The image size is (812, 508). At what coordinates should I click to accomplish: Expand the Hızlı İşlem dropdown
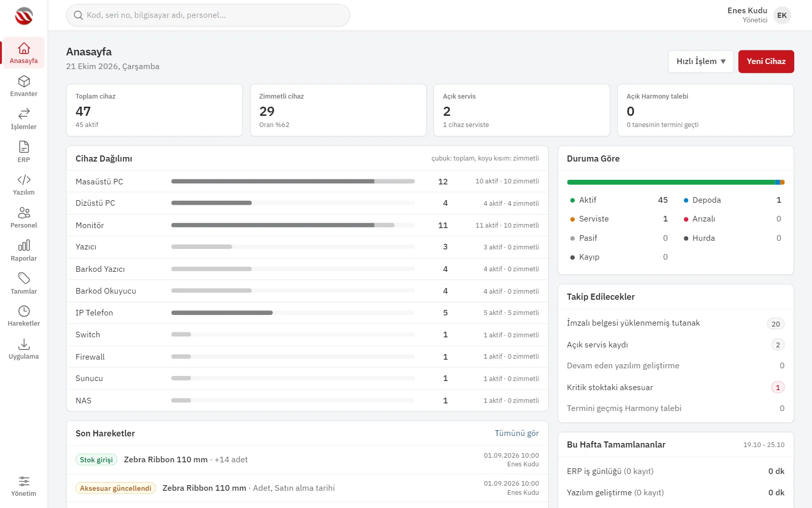(701, 61)
